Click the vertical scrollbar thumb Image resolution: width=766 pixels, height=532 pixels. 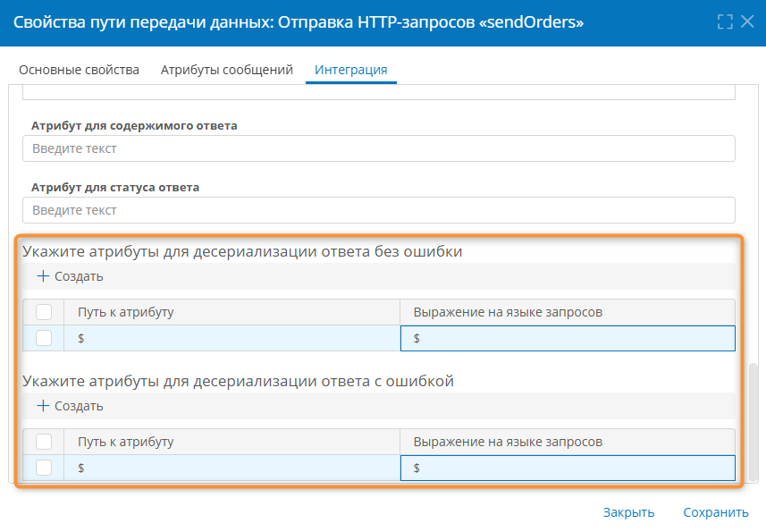753,420
